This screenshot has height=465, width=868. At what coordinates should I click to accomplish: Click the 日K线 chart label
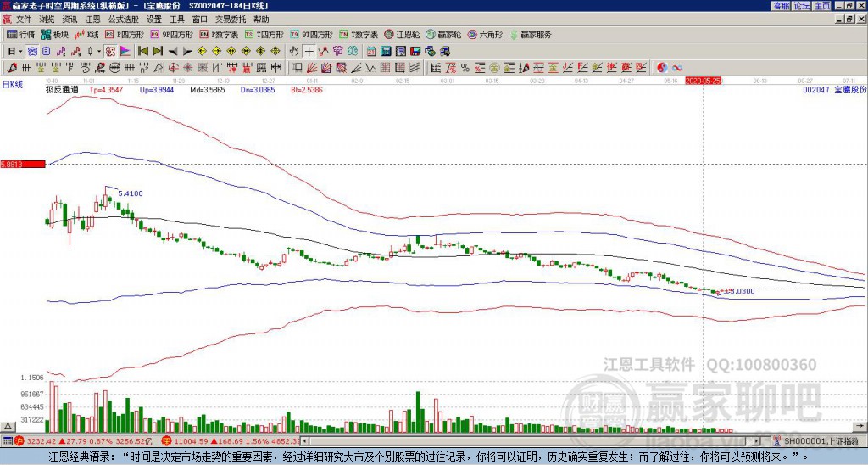(x=13, y=84)
